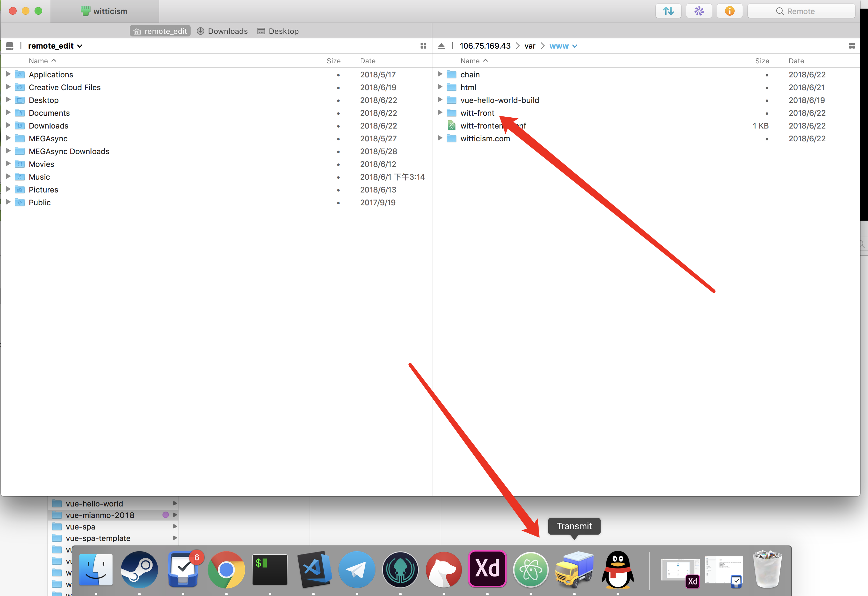Viewport: 868px width, 596px height.
Task: Switch to the Desktop favorites tab
Action: pyautogui.click(x=278, y=31)
